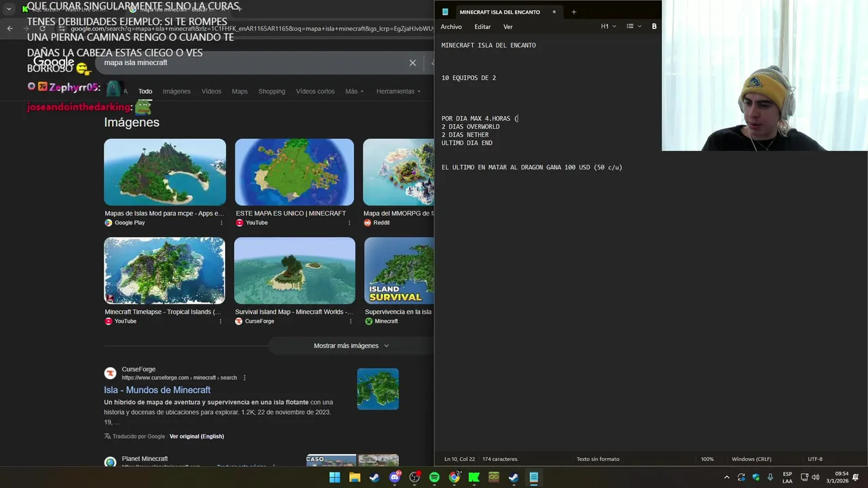Viewport: 868px width, 488px height.
Task: Click the Imágenes section heading
Action: coord(132,123)
